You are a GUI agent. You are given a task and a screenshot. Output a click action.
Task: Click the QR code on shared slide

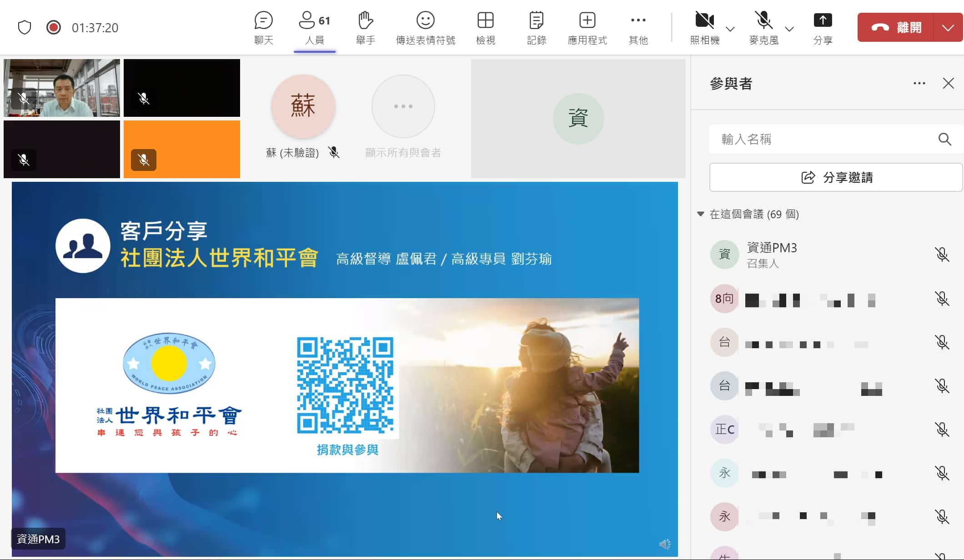coord(345,385)
